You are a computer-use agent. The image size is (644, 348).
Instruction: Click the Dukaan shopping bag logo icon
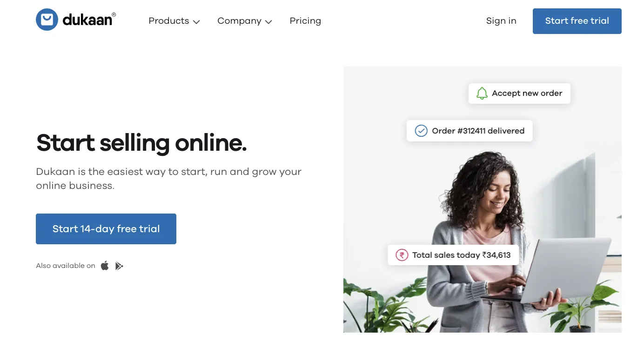(x=47, y=20)
